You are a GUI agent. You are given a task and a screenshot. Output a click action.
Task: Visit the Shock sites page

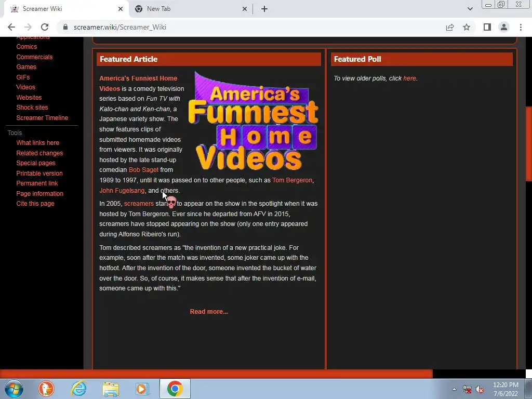32,107
